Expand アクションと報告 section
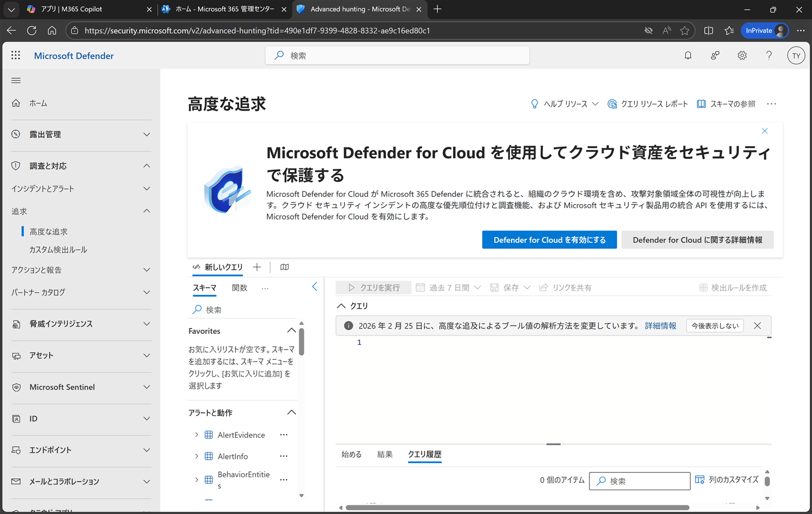The image size is (812, 514). [x=81, y=269]
